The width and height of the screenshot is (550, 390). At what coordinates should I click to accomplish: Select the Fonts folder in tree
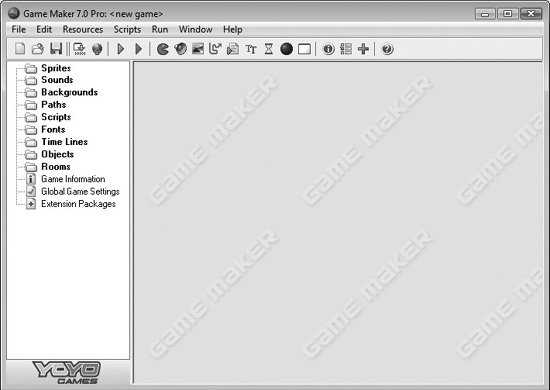click(45, 129)
